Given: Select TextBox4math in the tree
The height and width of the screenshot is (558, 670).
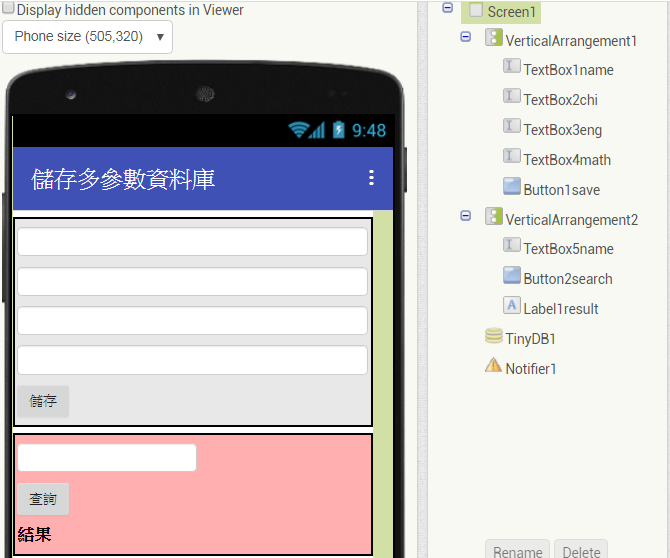Looking at the screenshot, I should [x=567, y=160].
